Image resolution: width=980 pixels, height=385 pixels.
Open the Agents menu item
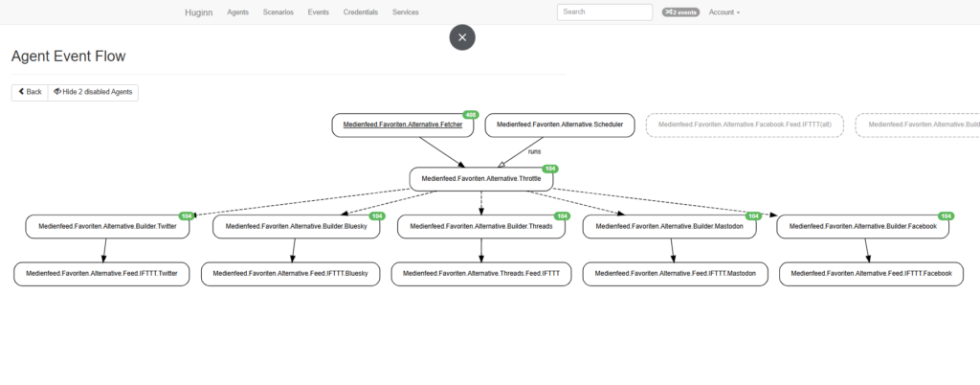click(x=238, y=12)
